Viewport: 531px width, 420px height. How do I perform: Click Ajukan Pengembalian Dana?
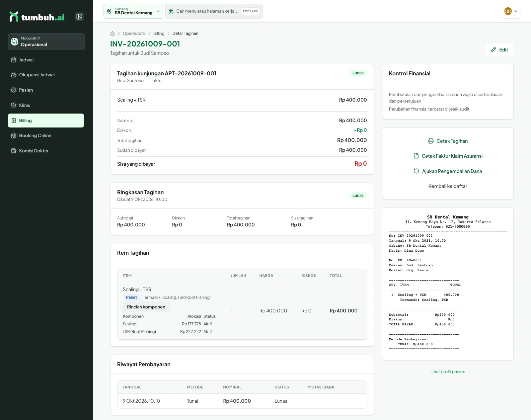pyautogui.click(x=448, y=171)
